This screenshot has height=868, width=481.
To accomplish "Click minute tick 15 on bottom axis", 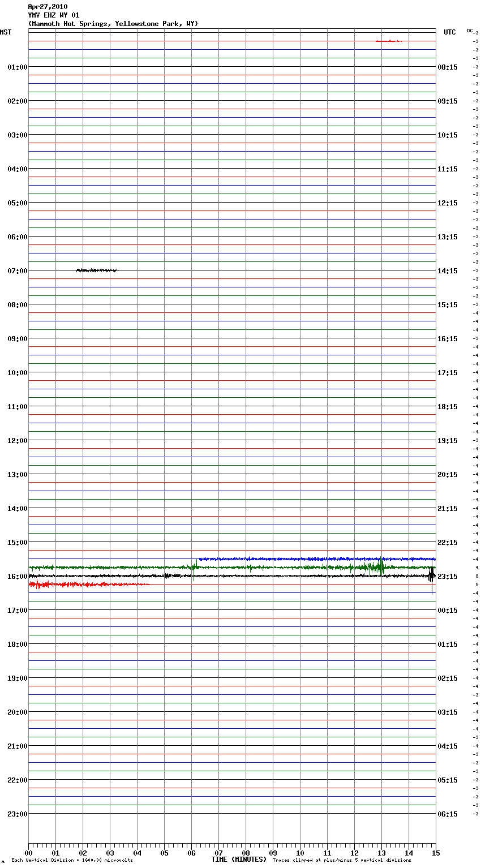I will point(436,853).
